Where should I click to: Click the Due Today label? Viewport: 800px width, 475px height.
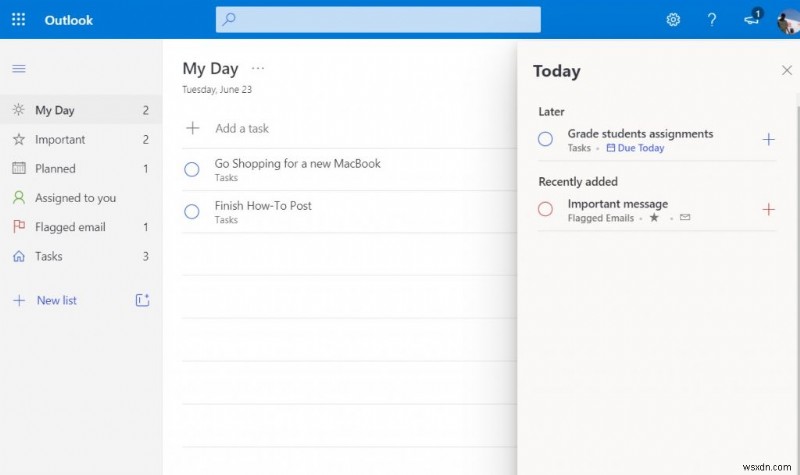(x=635, y=148)
